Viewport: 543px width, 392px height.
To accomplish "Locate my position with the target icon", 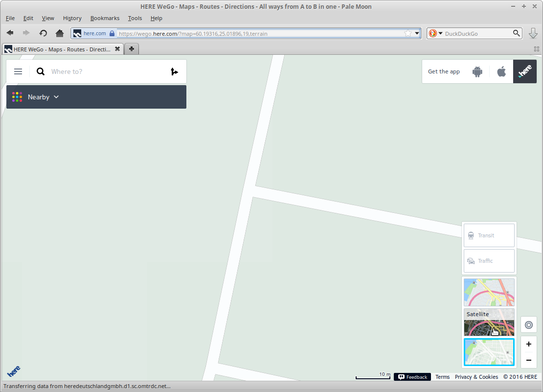I will [529, 325].
